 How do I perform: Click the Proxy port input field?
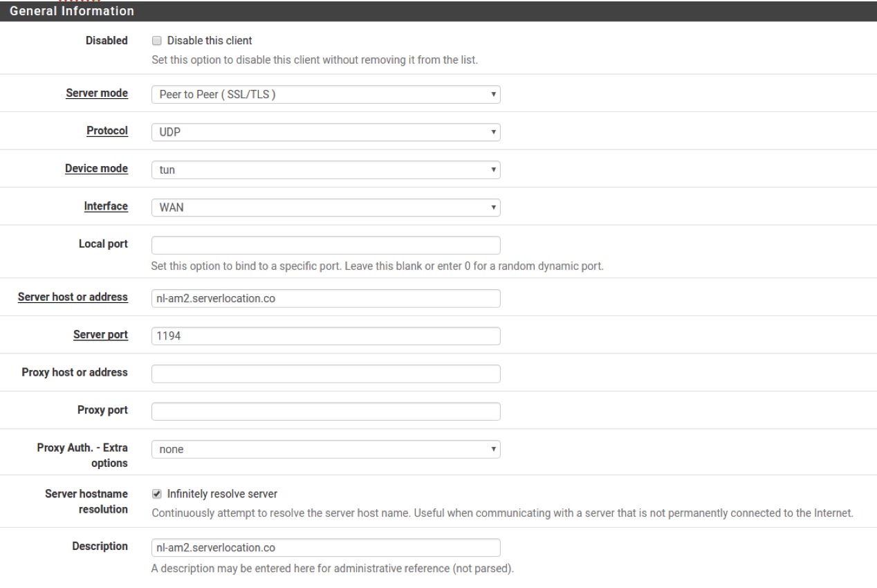pos(325,411)
